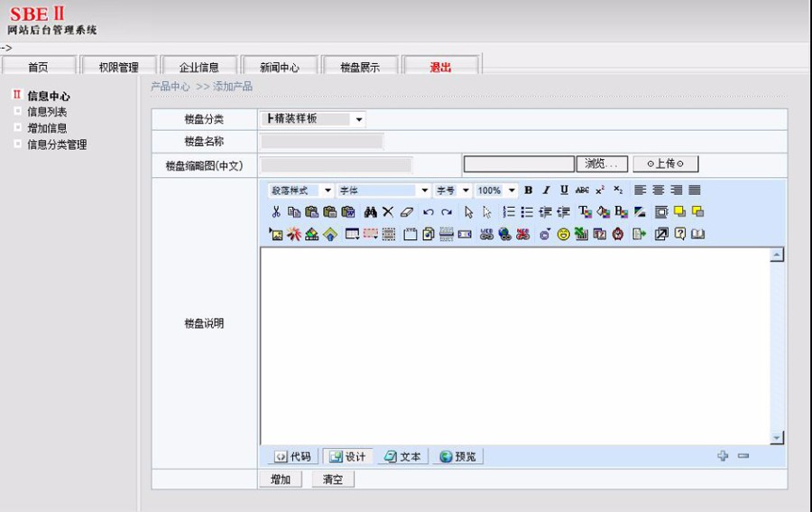
Task: Toggle bold formatting in the editor
Action: 528,191
